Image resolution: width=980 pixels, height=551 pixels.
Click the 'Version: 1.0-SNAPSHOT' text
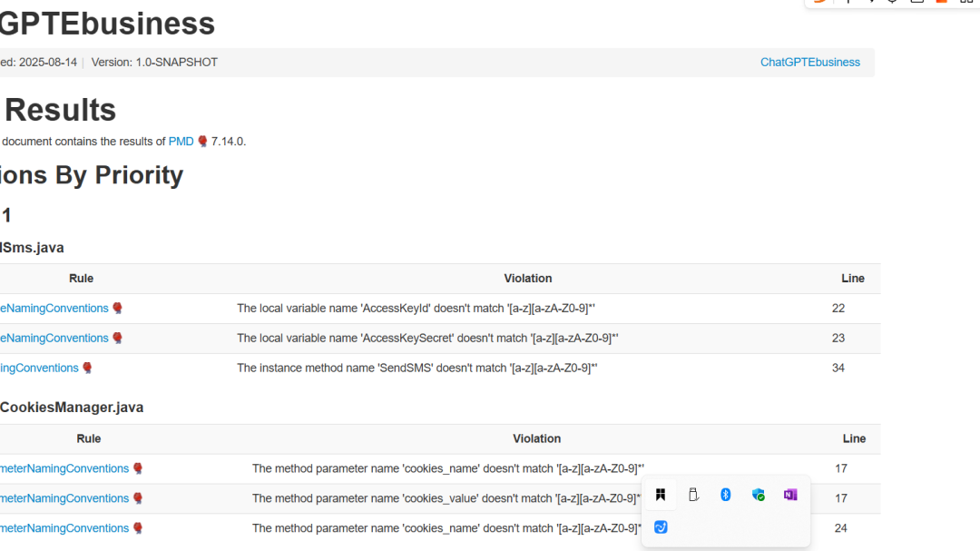(154, 62)
